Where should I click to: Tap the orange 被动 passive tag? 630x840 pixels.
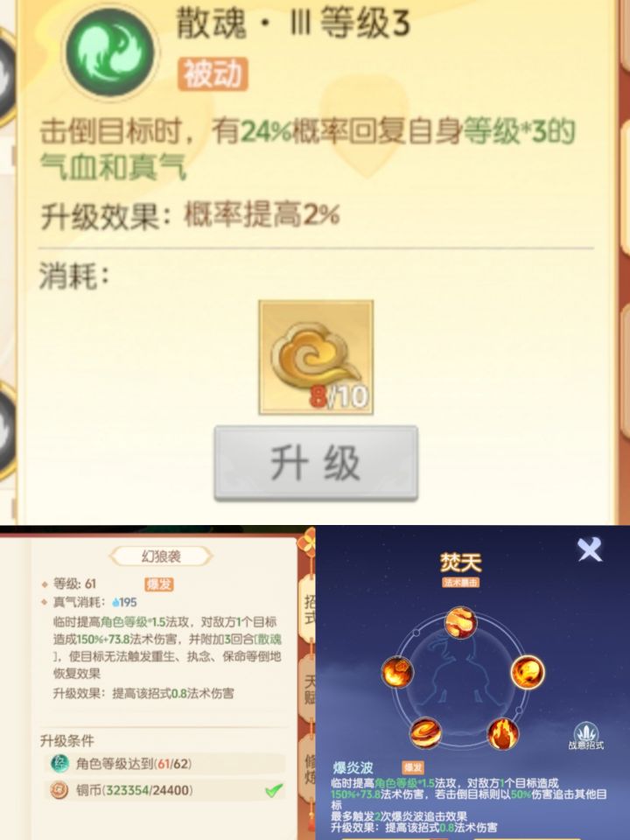point(213,73)
